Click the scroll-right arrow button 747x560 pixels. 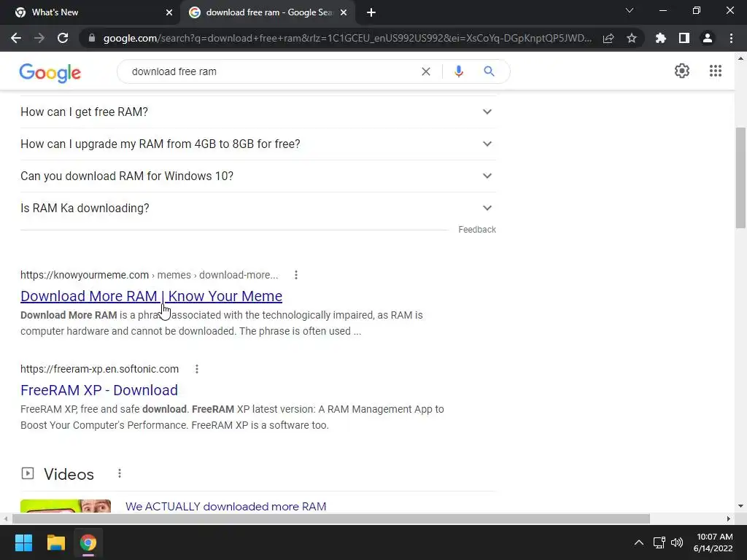coord(729,518)
